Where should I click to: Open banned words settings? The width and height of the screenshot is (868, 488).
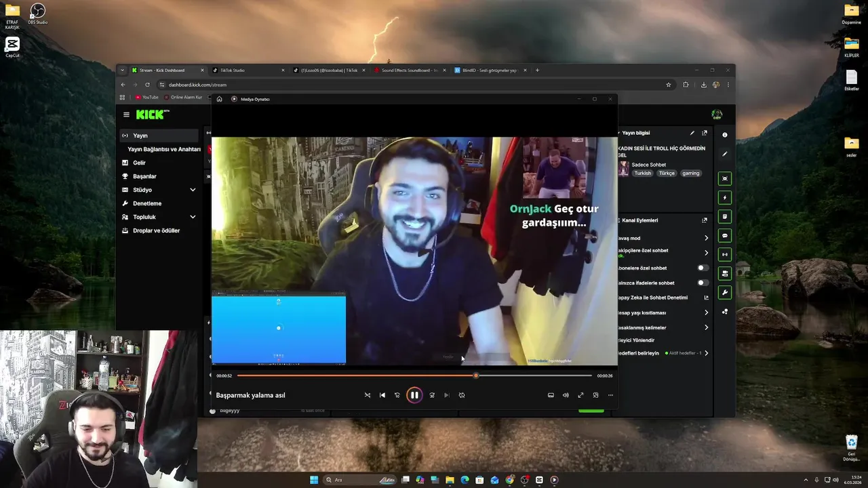click(706, 327)
